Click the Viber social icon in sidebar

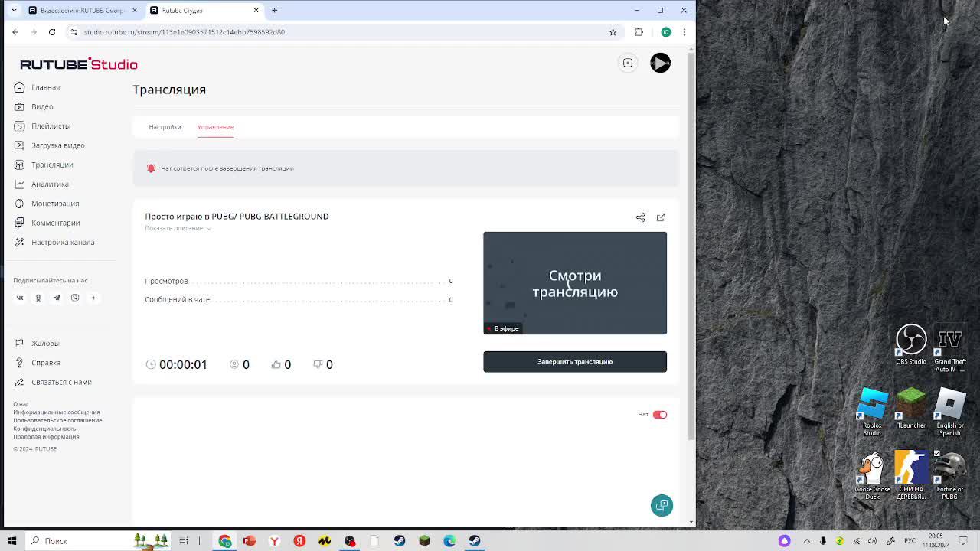click(75, 298)
